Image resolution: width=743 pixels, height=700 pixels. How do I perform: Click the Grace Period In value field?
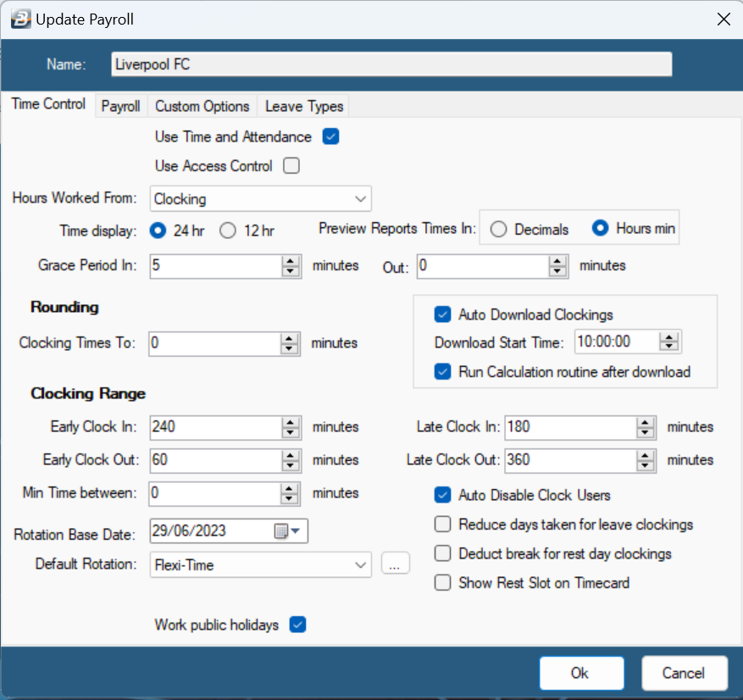216,266
